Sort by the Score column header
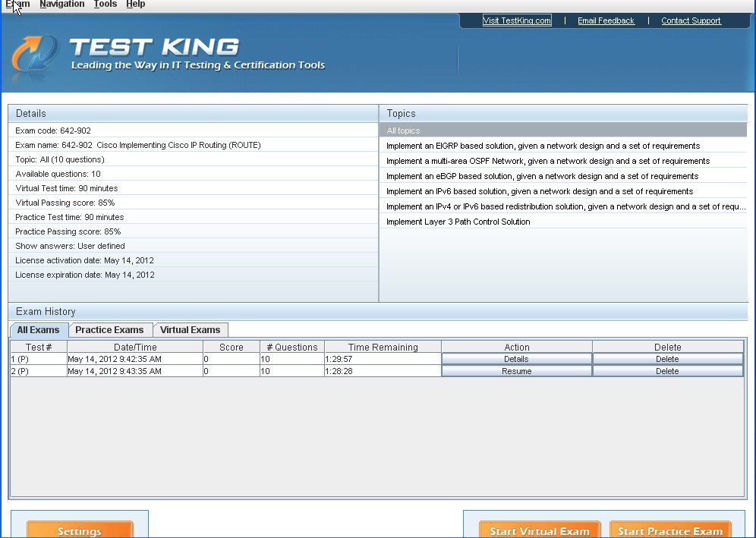 (x=232, y=347)
